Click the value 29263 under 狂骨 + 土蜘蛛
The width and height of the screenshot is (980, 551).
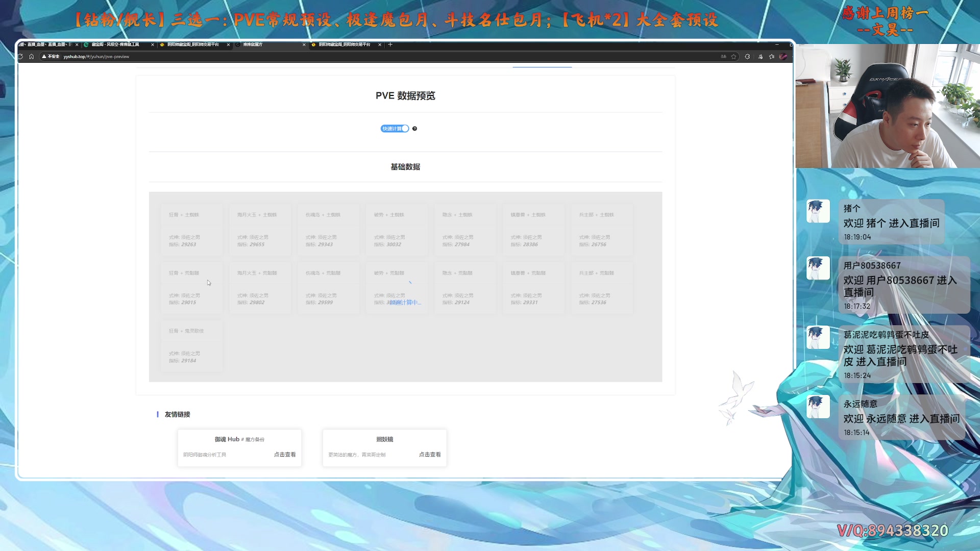click(188, 244)
